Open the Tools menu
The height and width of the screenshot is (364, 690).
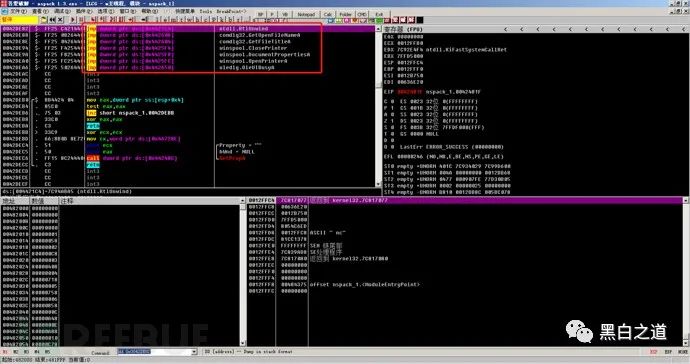coord(206,11)
